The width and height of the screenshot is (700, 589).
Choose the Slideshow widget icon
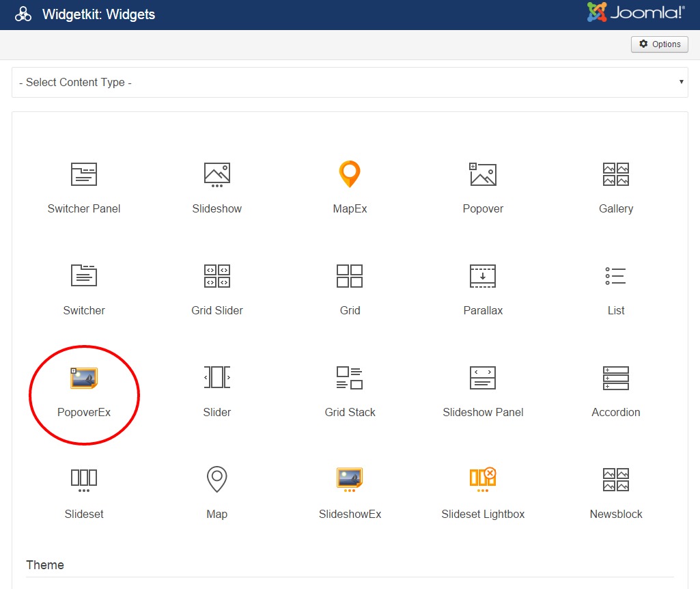pos(217,175)
